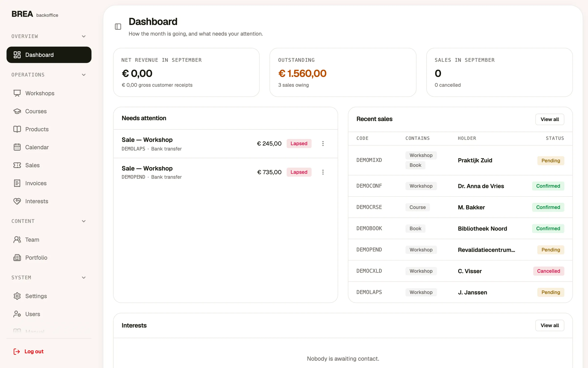The height and width of the screenshot is (368, 588).
Task: Collapse the Content section chevron
Action: point(84,221)
